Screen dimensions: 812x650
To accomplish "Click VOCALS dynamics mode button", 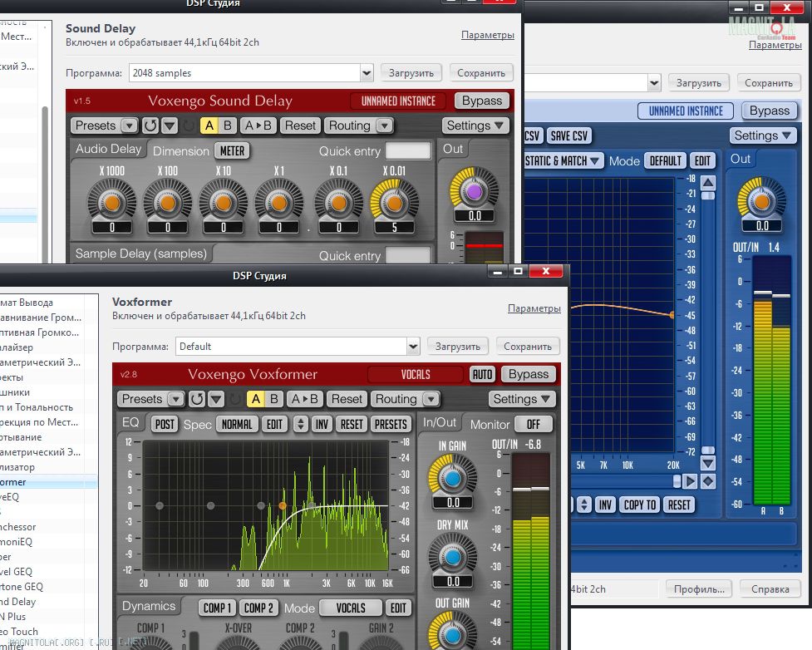I will click(x=351, y=608).
